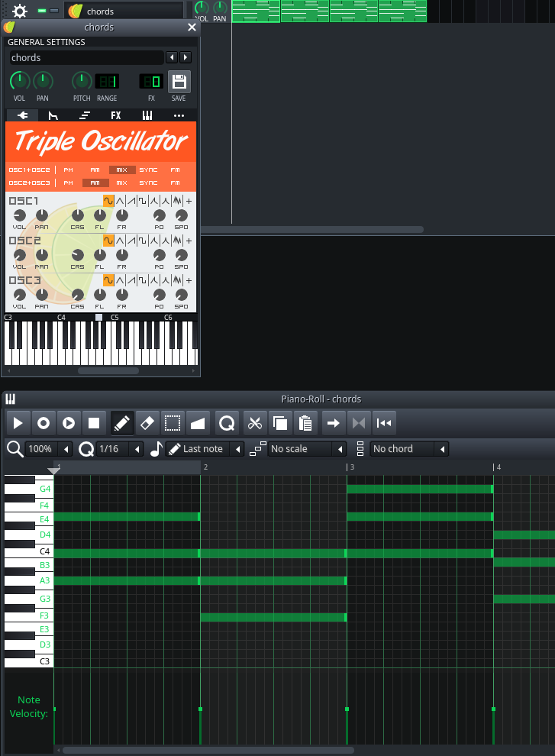Cut selected notes with scissors icon
This screenshot has height=756, width=555.
pyautogui.click(x=254, y=423)
